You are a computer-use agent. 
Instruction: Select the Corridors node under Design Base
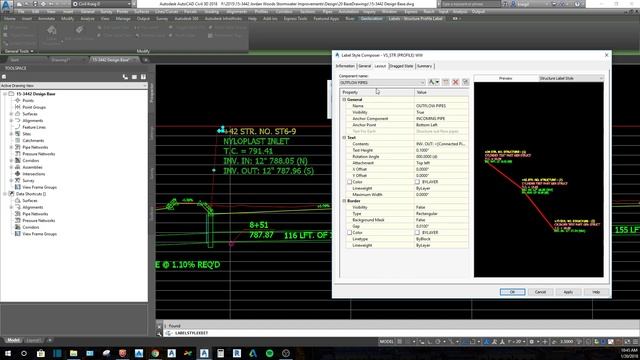pyautogui.click(x=31, y=161)
